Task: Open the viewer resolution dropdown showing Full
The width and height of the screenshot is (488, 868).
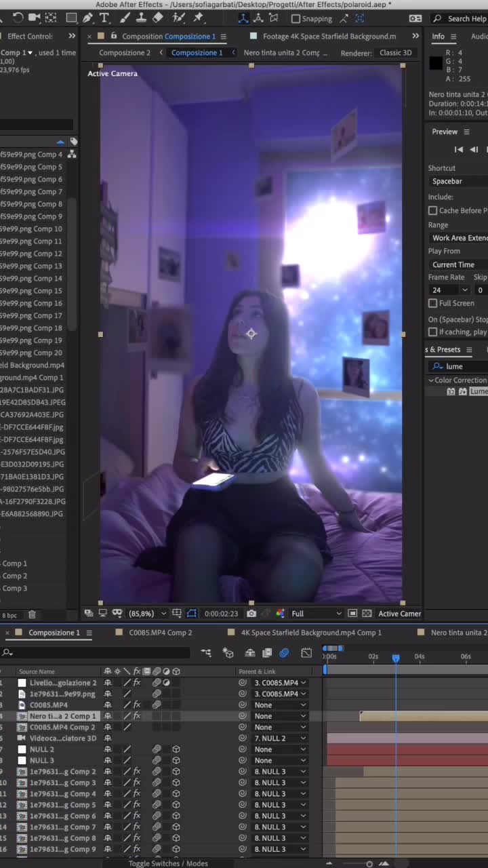Action: (316, 614)
